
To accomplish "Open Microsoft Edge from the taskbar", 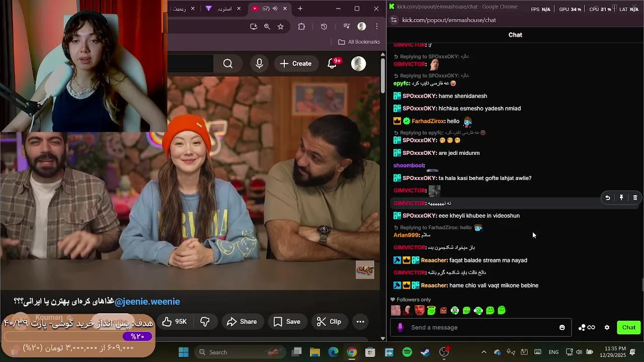I will coord(334,352).
